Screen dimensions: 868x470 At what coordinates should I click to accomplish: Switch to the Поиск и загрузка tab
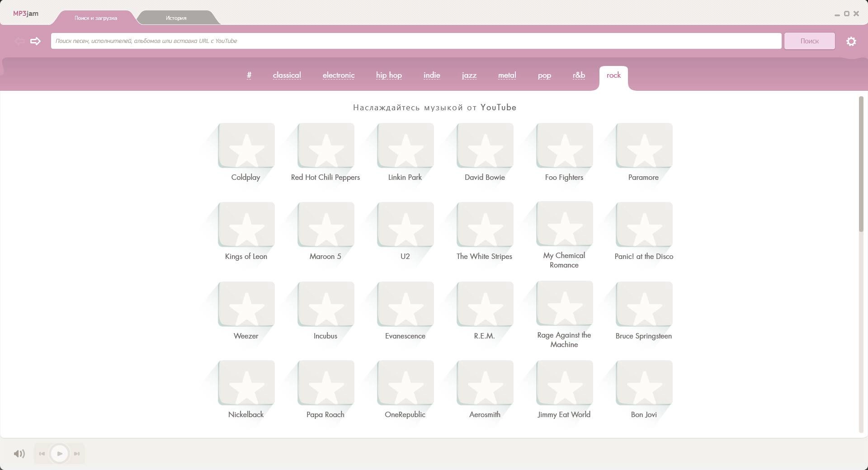[96, 18]
